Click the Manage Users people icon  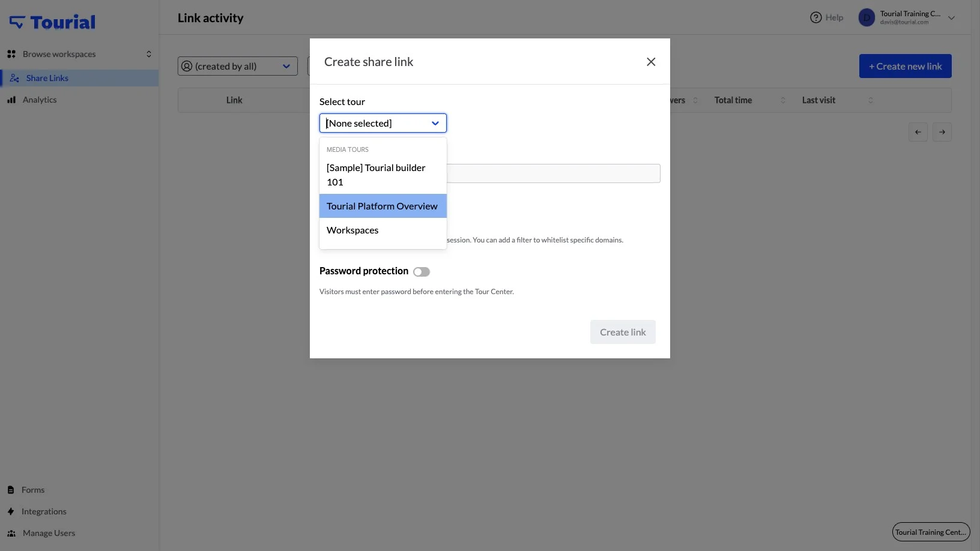coord(11,533)
